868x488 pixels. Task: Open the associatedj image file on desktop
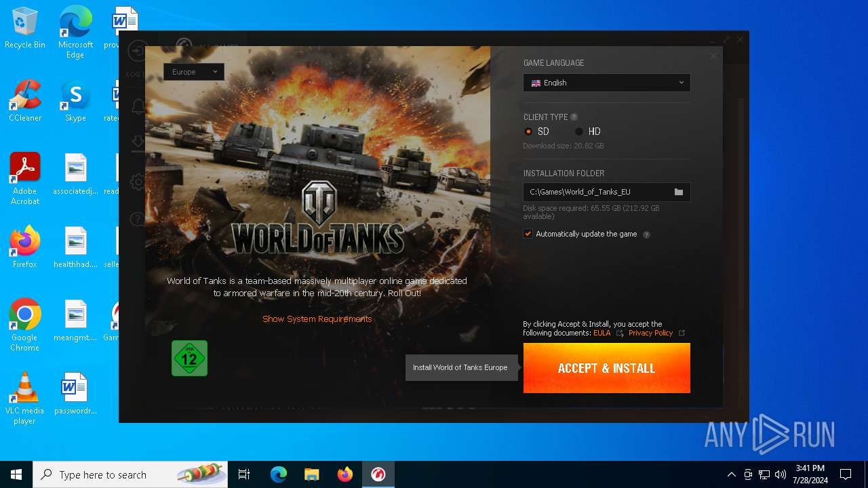75,174
